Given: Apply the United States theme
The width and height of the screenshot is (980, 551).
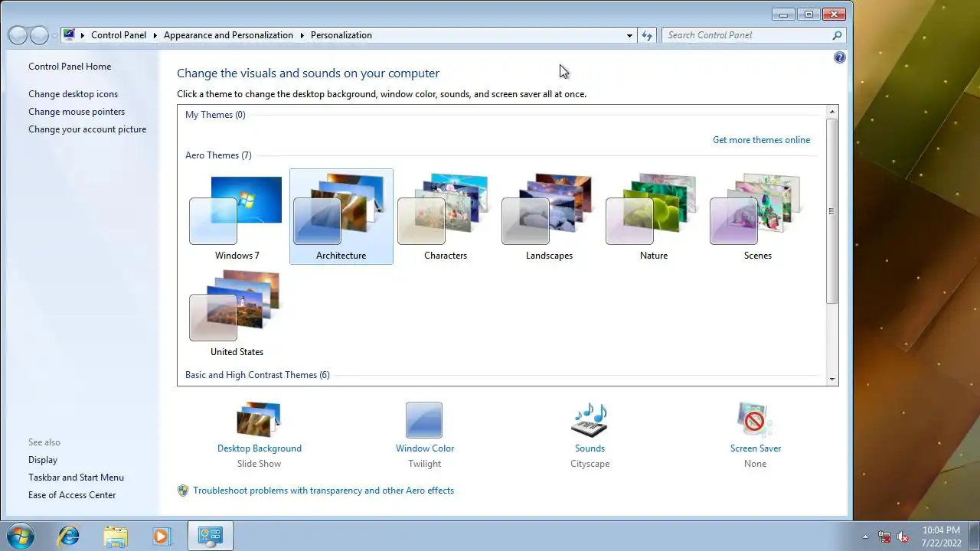Looking at the screenshot, I should [237, 313].
